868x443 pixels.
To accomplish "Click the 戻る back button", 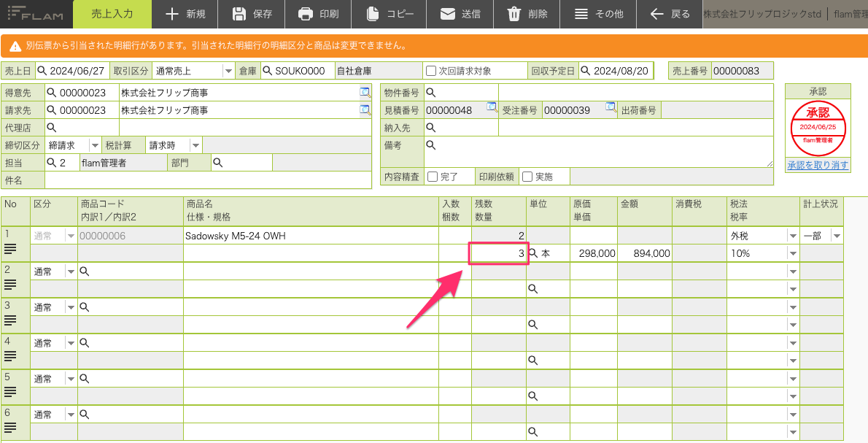I will pyautogui.click(x=670, y=15).
